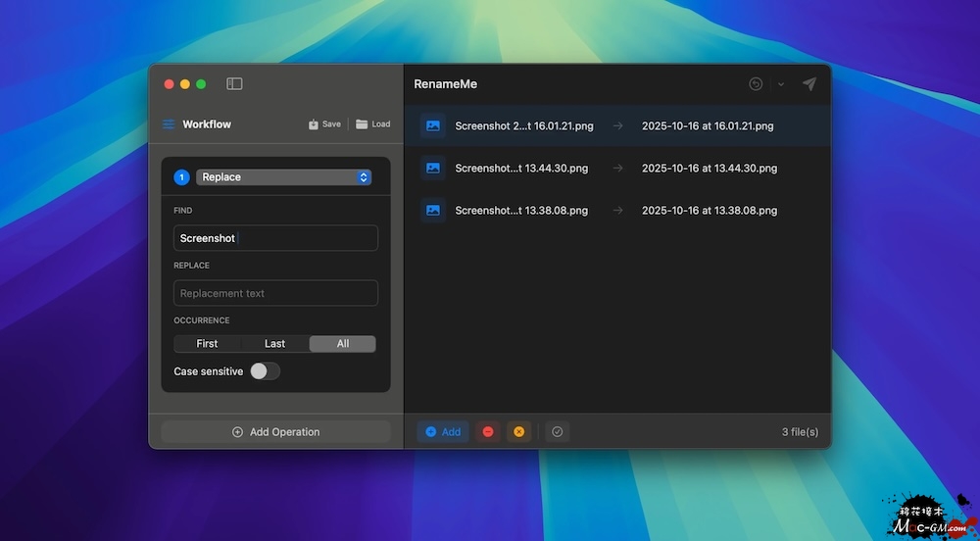Click the image icon of the 16.01.21 file
Screen dimensions: 980x541
pos(433,125)
